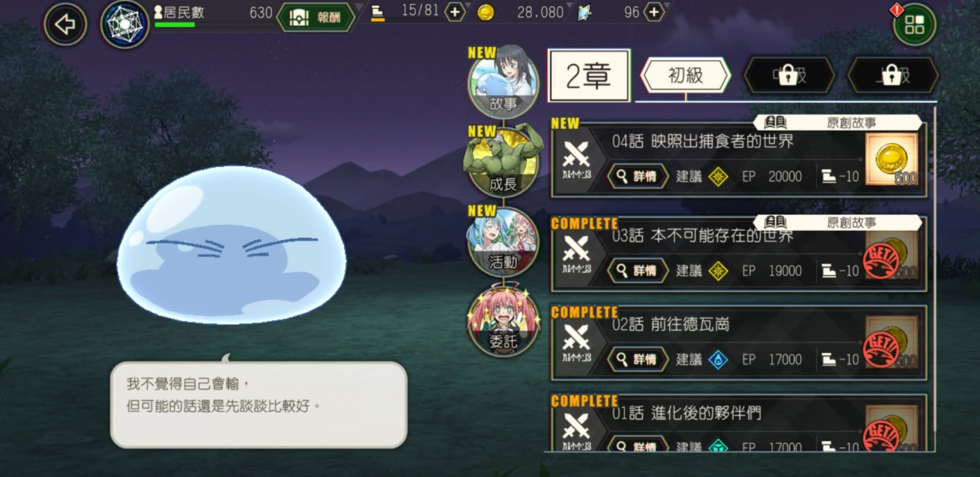View 詳情 details for 03話 stage

[638, 271]
